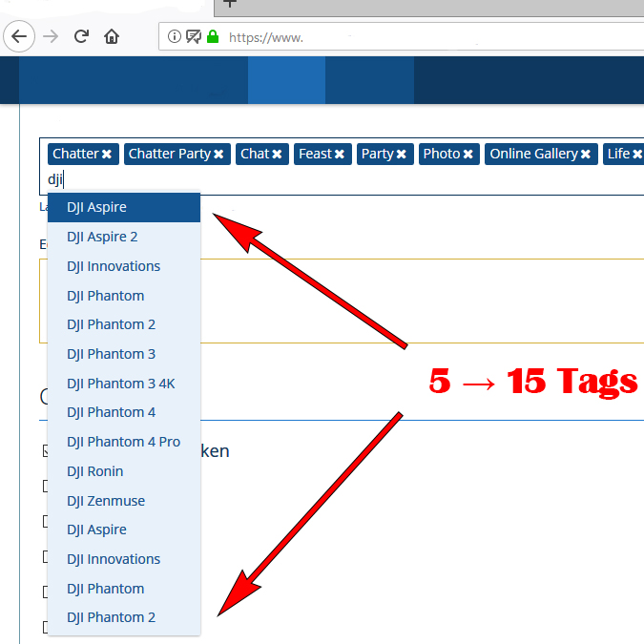Click the browser forward arrow

tap(51, 36)
